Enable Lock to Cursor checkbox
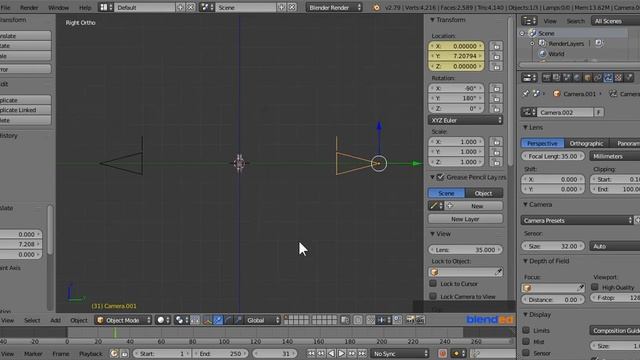 pyautogui.click(x=433, y=283)
